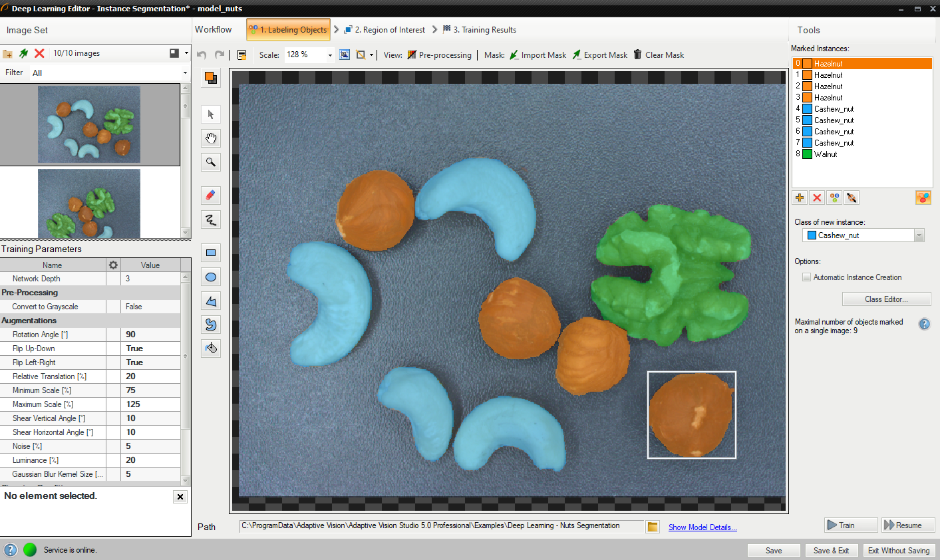Open the image Filter dropdown
The width and height of the screenshot is (940, 560).
[185, 73]
